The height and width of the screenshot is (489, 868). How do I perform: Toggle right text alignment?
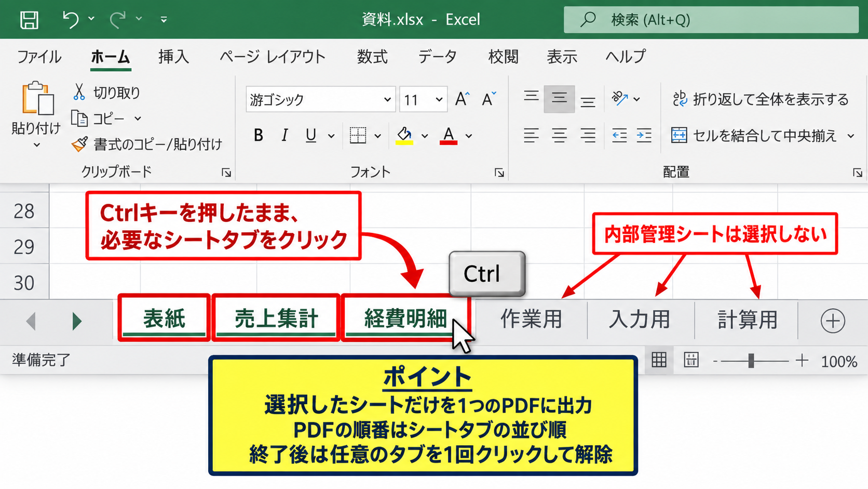(588, 136)
